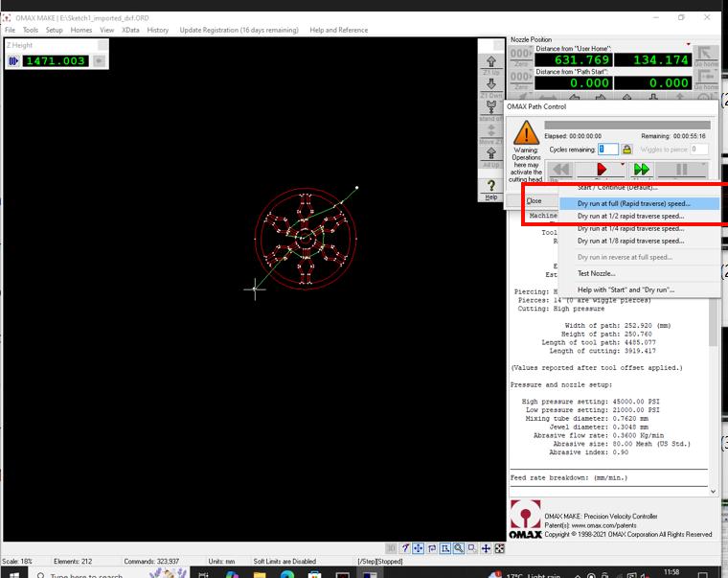Viewport: 728px width, 578px height.
Task: Click the zoom extents icon
Action: (x=500, y=548)
